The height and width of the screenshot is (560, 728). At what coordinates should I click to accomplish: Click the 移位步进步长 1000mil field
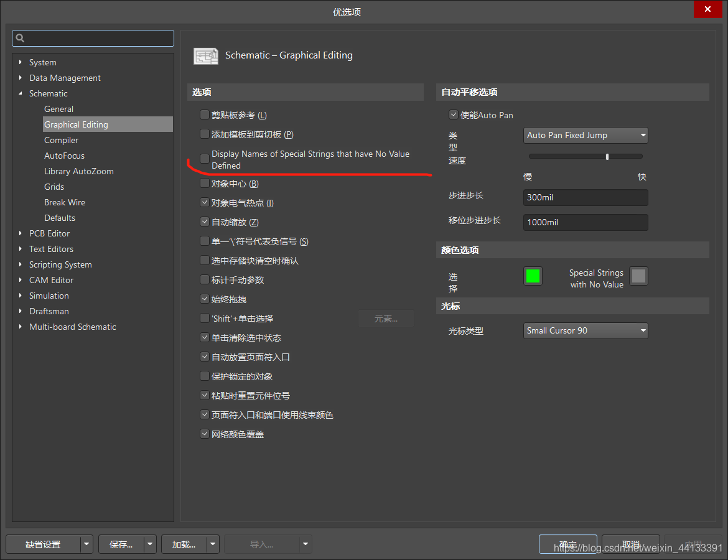tap(586, 222)
